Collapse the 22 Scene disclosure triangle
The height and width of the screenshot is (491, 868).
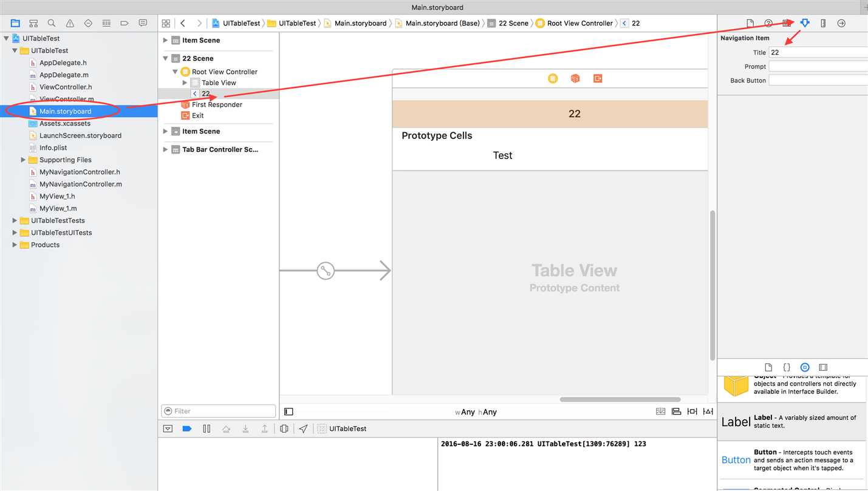click(165, 58)
